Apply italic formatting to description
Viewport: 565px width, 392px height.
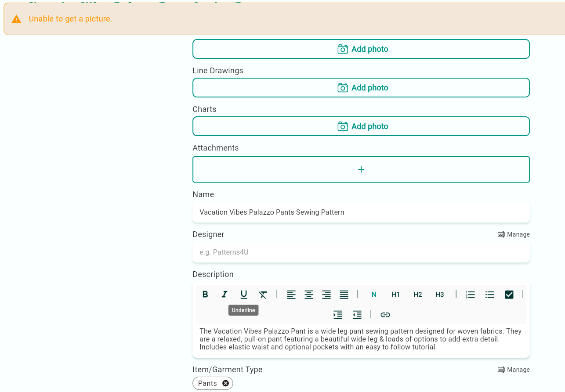point(225,295)
